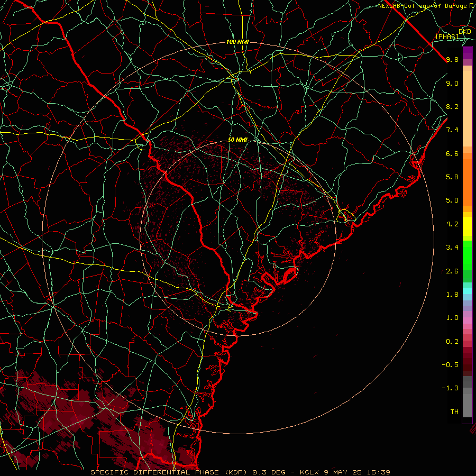Image resolution: width=476 pixels, height=476 pixels.
Task: Pick the bright green color bar segment
Action: (467, 255)
